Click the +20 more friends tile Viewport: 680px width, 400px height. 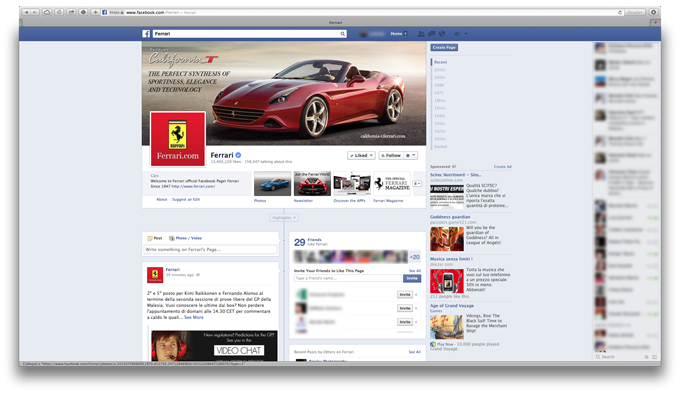coord(415,257)
